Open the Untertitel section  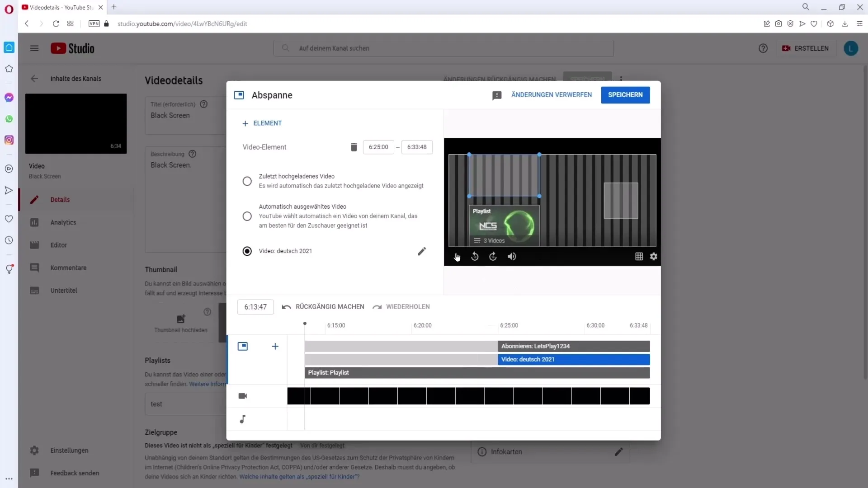coord(76,291)
